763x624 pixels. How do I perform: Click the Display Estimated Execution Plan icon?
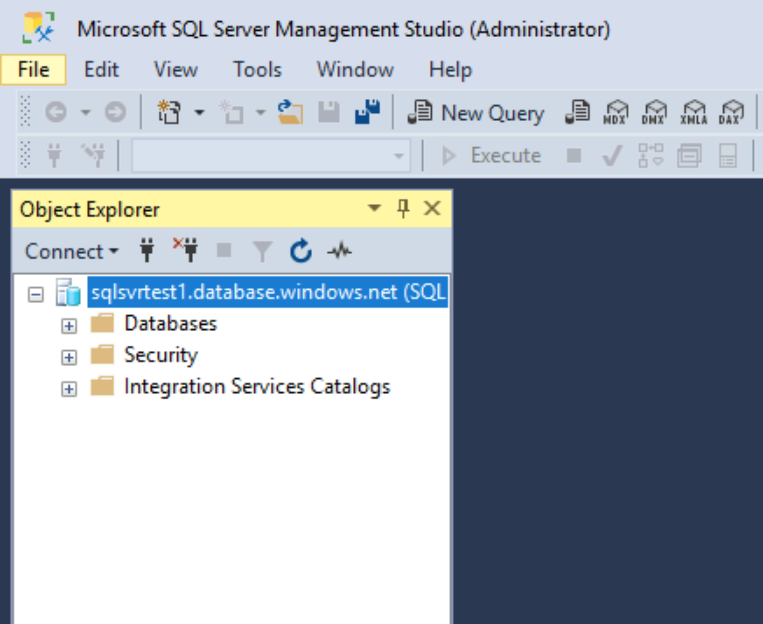pyautogui.click(x=651, y=156)
